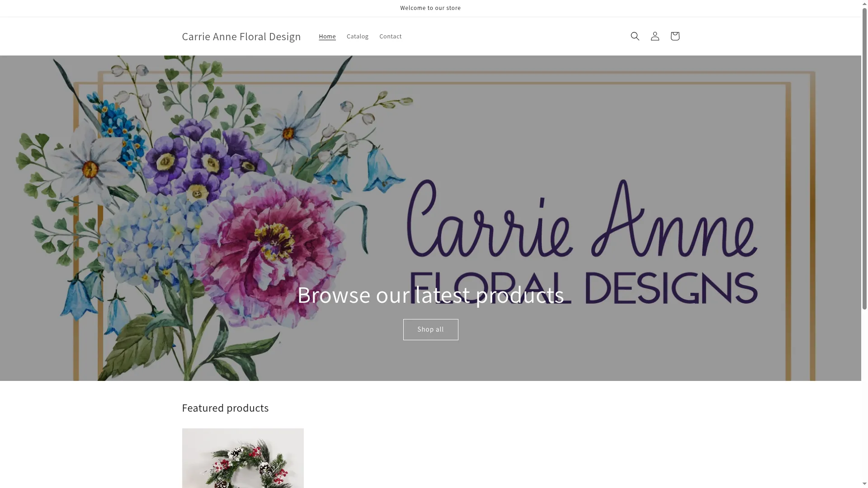Viewport: 868px width, 488px height.
Task: Click the Browse our latest products heading
Action: click(430, 295)
